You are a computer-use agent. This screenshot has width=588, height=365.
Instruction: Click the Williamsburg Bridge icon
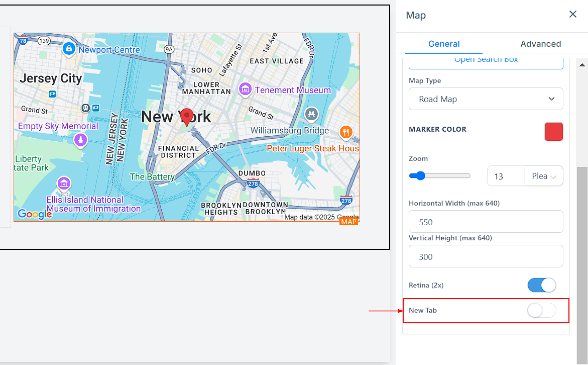312,114
